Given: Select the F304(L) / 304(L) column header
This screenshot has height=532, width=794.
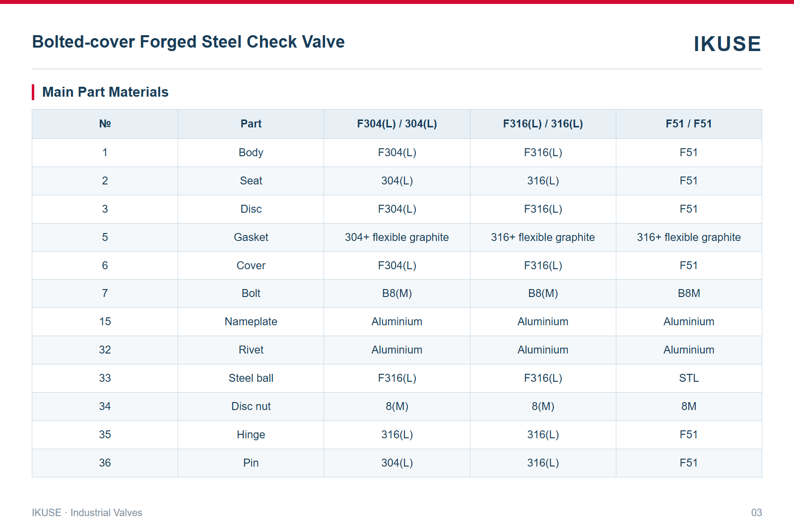Looking at the screenshot, I should [397, 123].
